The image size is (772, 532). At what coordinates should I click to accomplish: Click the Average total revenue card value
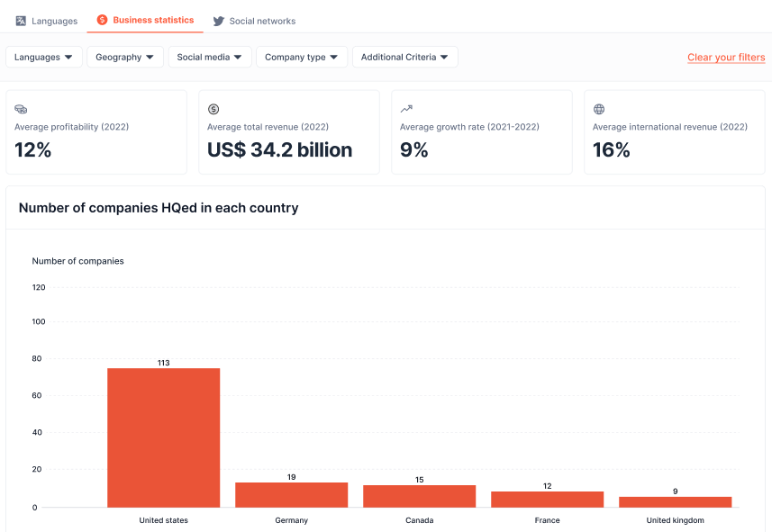pos(279,150)
